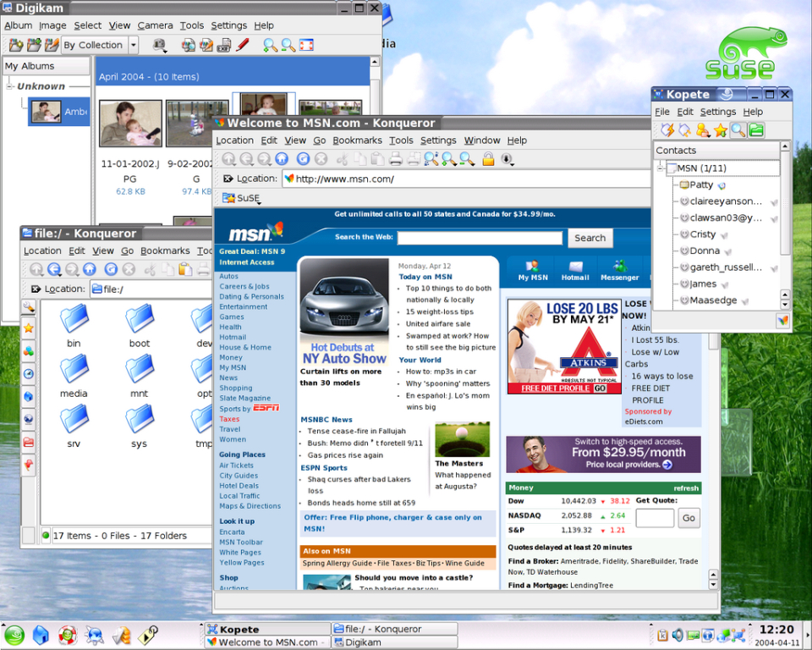Viewport: 812px width, 650px height.
Task: Click the MSN Search button
Action: pos(590,238)
